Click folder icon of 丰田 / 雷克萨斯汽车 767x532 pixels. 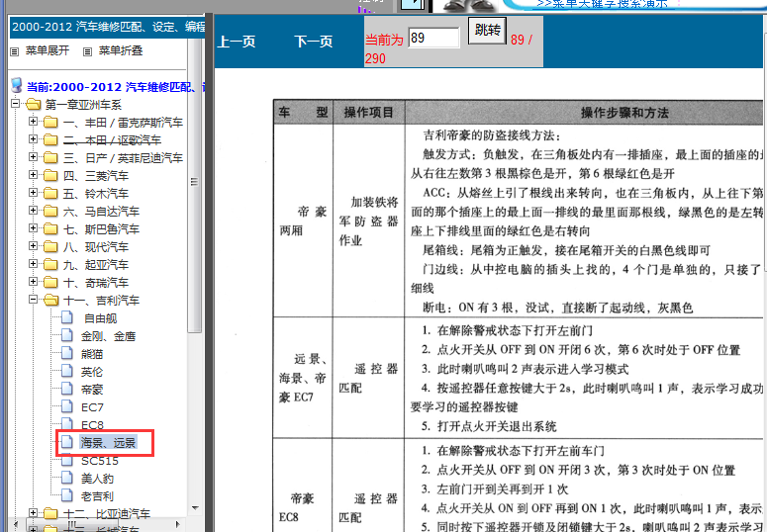[50, 122]
